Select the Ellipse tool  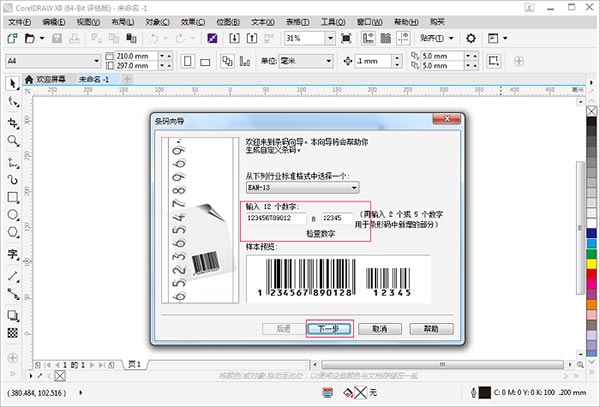tap(13, 215)
